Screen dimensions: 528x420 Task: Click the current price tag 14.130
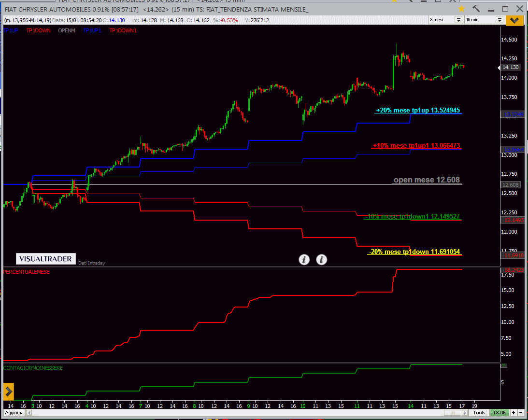[x=510, y=67]
